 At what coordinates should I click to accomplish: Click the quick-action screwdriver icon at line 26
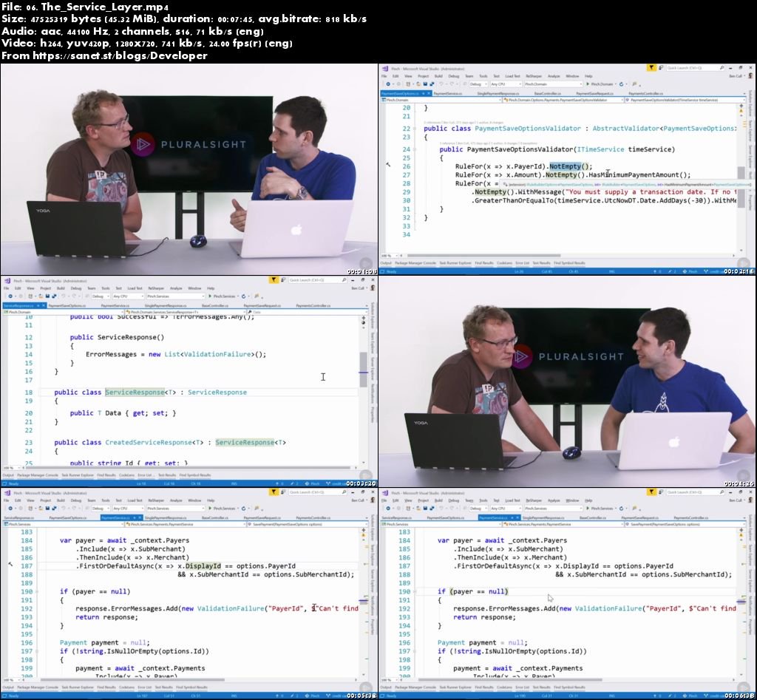click(388, 165)
